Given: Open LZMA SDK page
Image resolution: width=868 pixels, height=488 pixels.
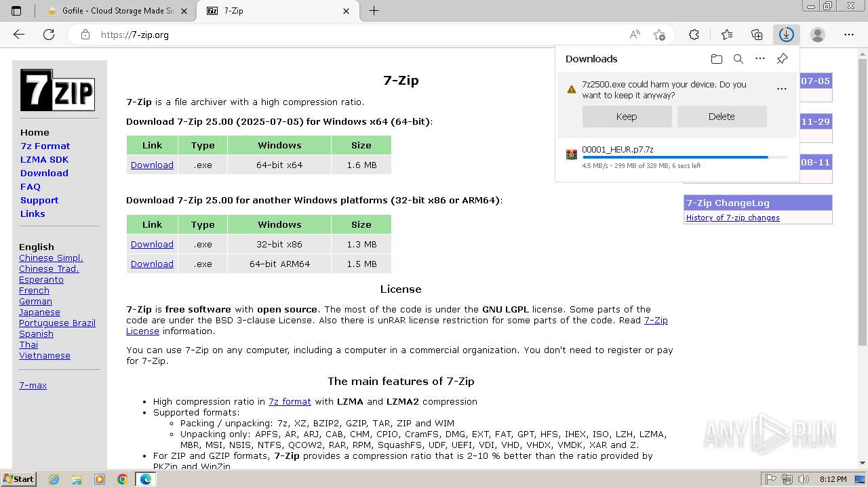Looking at the screenshot, I should coord(44,159).
